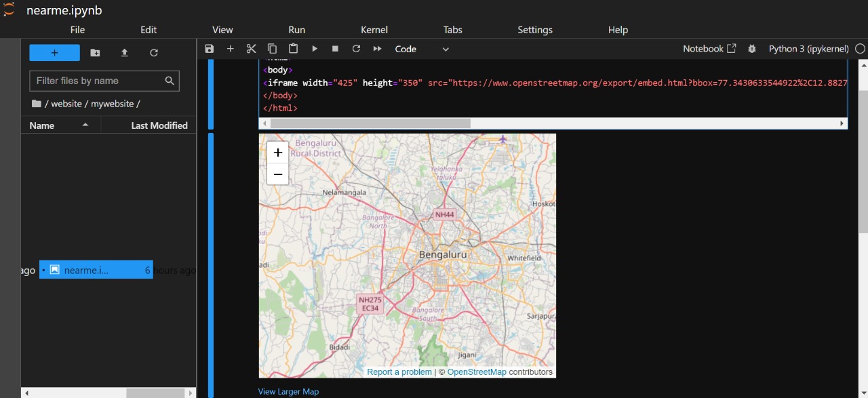Select the nearme.i... notebook file

click(x=96, y=270)
